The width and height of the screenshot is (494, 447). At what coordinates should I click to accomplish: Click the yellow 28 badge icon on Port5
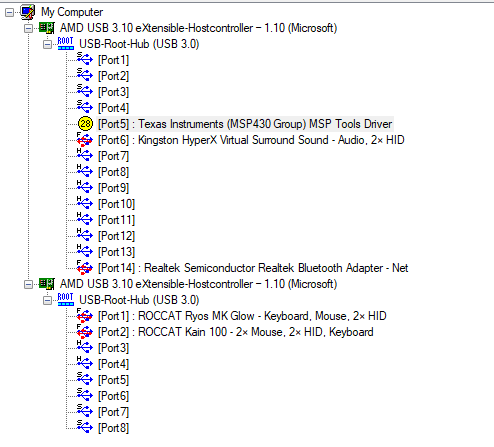(x=85, y=124)
